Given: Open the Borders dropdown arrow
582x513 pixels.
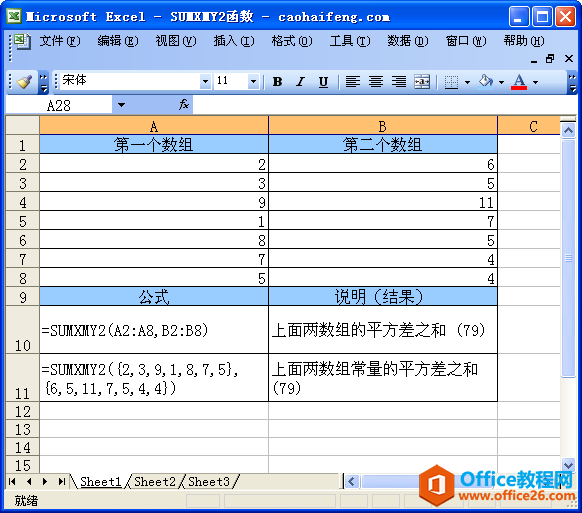Looking at the screenshot, I should click(467, 82).
